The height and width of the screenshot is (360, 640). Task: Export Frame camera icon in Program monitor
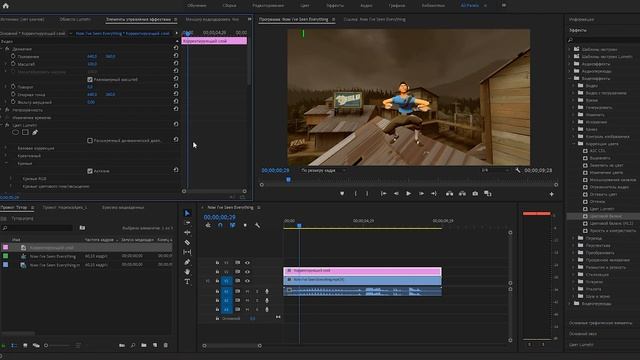(x=475, y=193)
